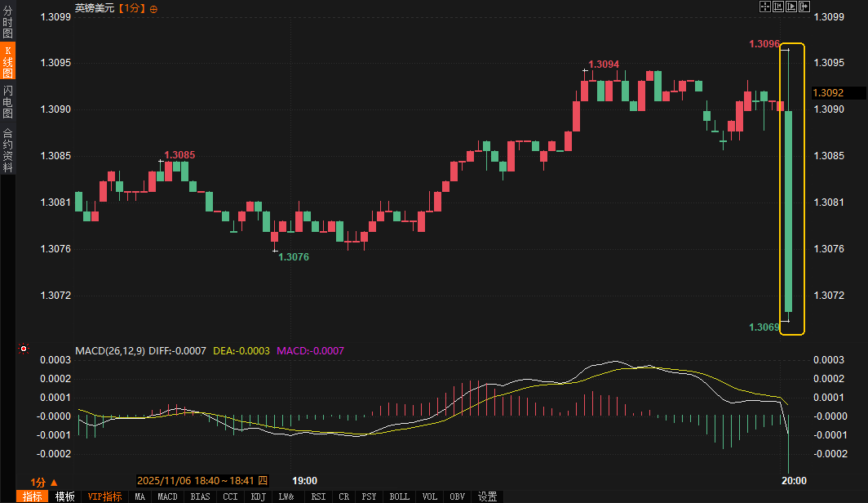
Task: Click the red sun icon next to MACD panel
Action: pos(23,349)
